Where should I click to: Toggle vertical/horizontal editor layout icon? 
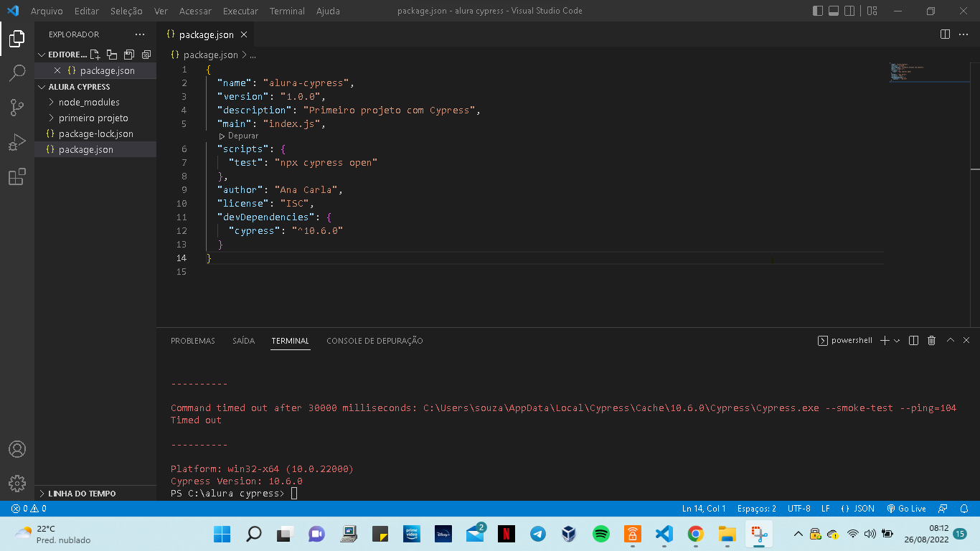point(112,55)
